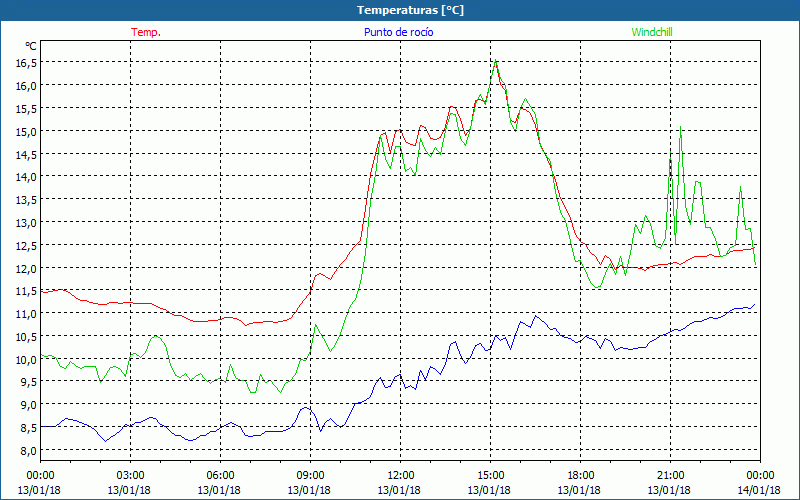Screen dimensions: 800x500
Task: Click the "06:00" time label
Action: [220, 476]
